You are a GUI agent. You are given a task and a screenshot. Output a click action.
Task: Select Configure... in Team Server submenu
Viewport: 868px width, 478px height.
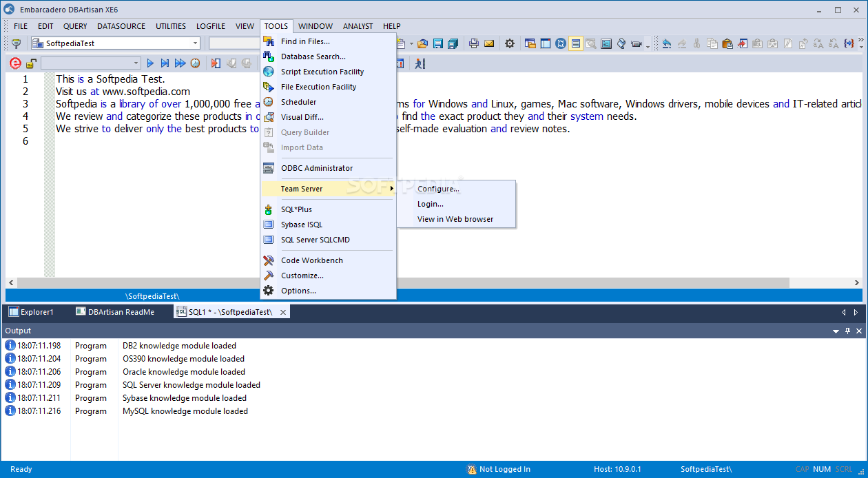click(x=438, y=189)
